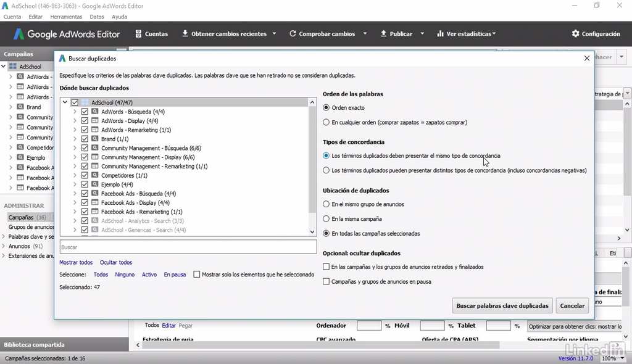Open dropdown arrow next to Comprobar cambios
This screenshot has width=632, height=364.
point(365,33)
